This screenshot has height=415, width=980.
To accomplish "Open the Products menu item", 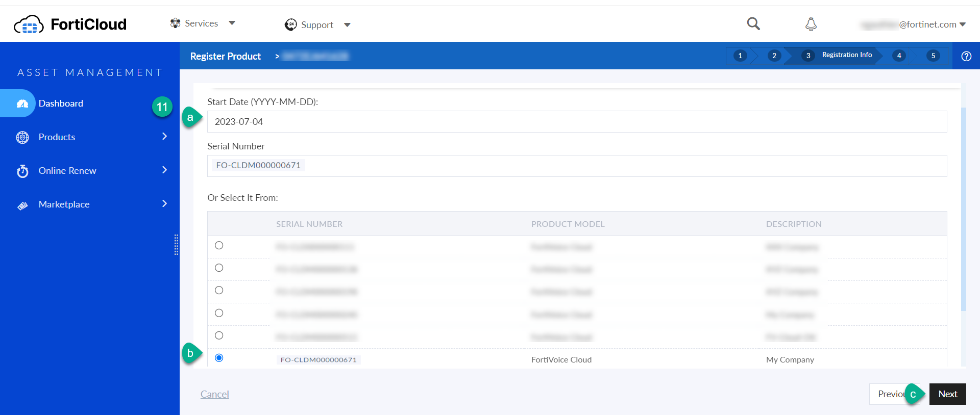I will [57, 137].
